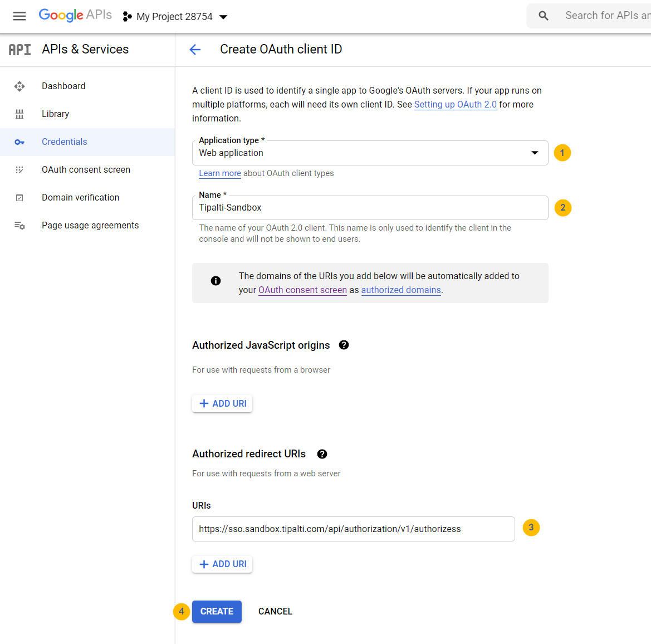
Task: Open the Library sidebar icon
Action: pyautogui.click(x=19, y=114)
